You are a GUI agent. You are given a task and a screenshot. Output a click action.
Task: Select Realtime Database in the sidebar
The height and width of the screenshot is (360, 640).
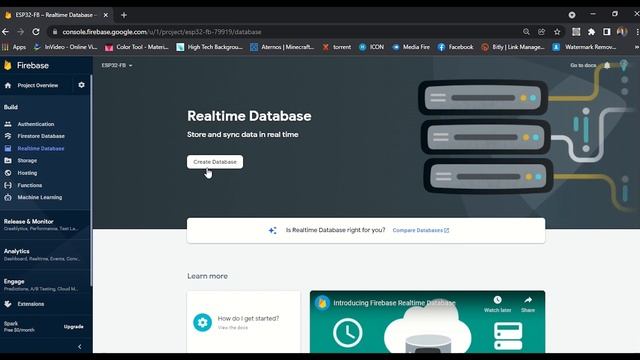click(41, 149)
